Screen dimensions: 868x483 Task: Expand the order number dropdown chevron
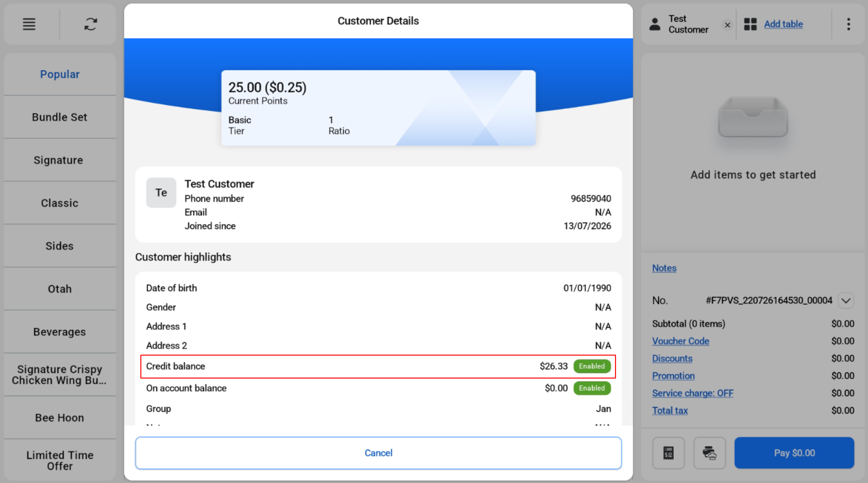846,300
